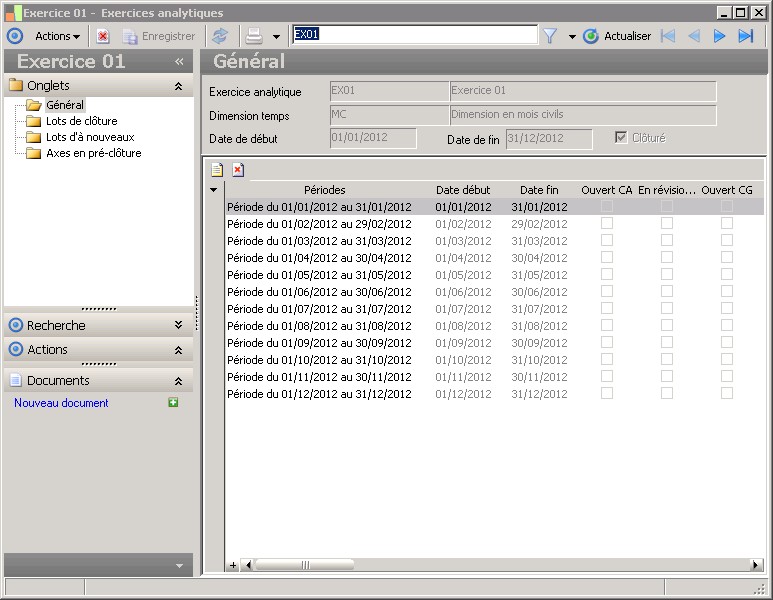The image size is (773, 600).
Task: Click the filter funnel icon
Action: tap(550, 36)
